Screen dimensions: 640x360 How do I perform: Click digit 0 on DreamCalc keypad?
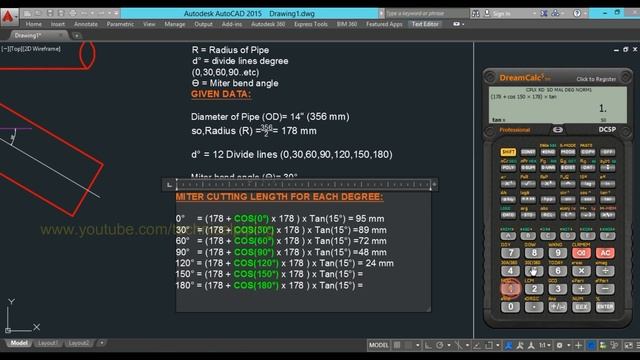(510, 307)
